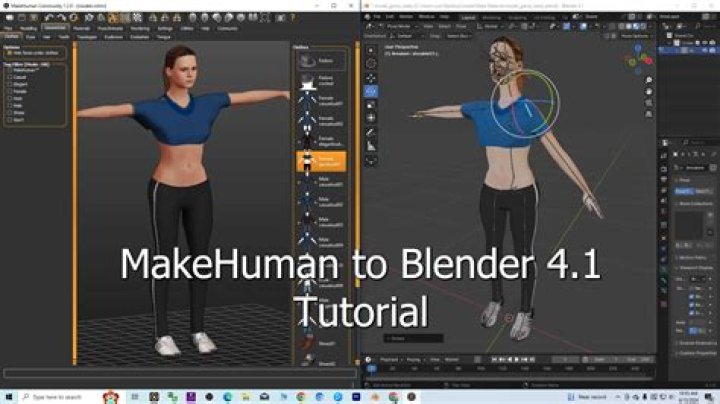Open Blender's Modeling workspace tab
The width and height of the screenshot is (720, 404).
point(491,17)
